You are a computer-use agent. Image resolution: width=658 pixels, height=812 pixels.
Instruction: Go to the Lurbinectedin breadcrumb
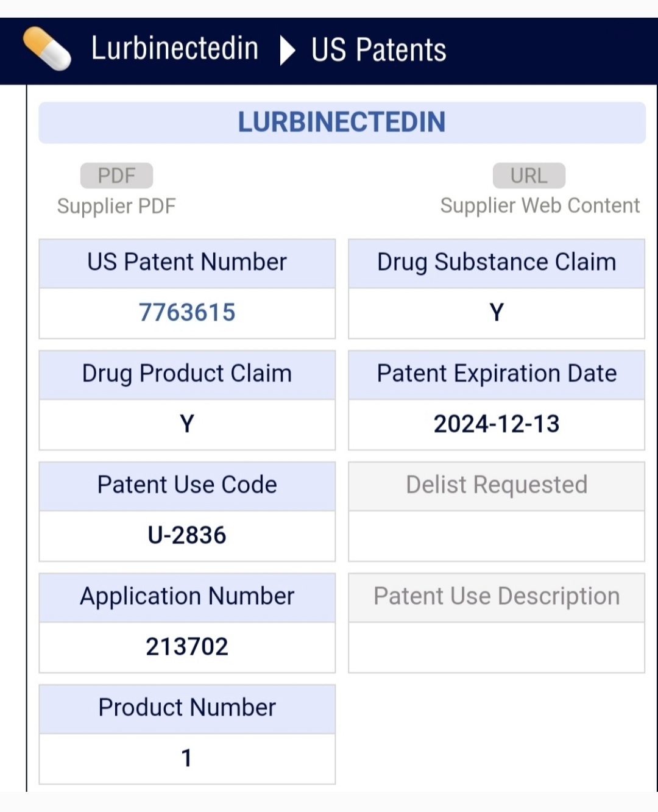click(175, 49)
